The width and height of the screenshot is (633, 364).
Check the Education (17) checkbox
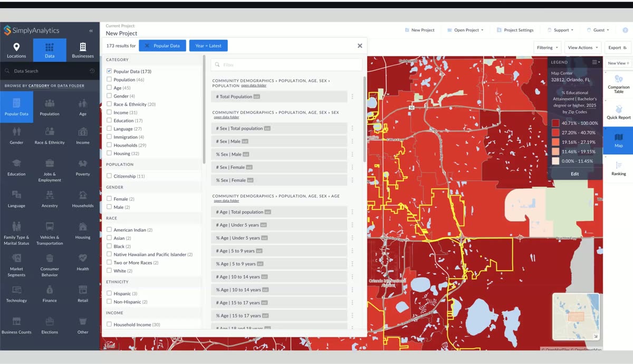[109, 120]
